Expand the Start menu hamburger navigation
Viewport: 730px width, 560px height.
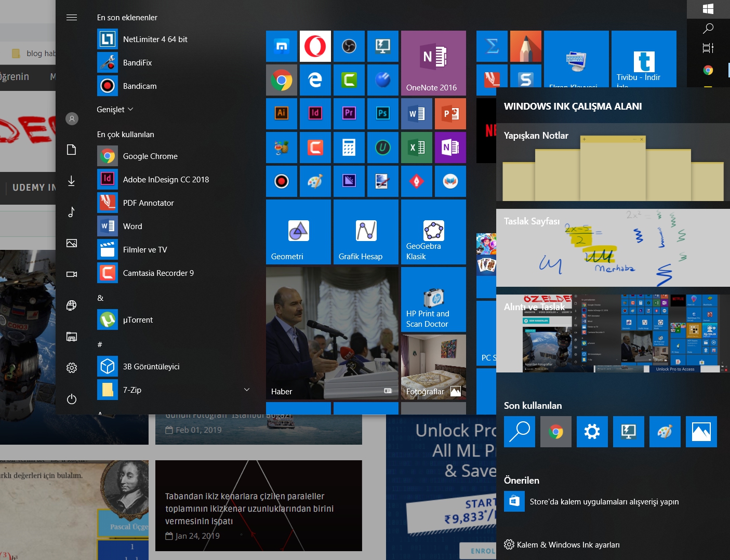72,18
